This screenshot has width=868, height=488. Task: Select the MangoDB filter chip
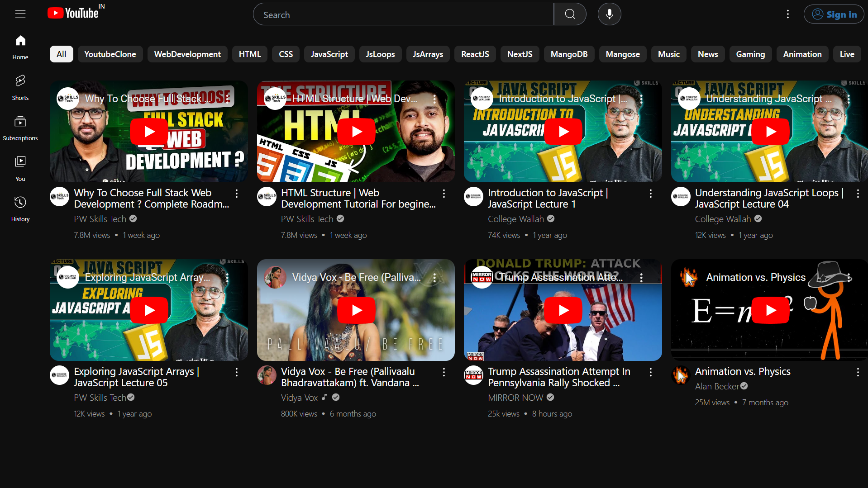(569, 54)
